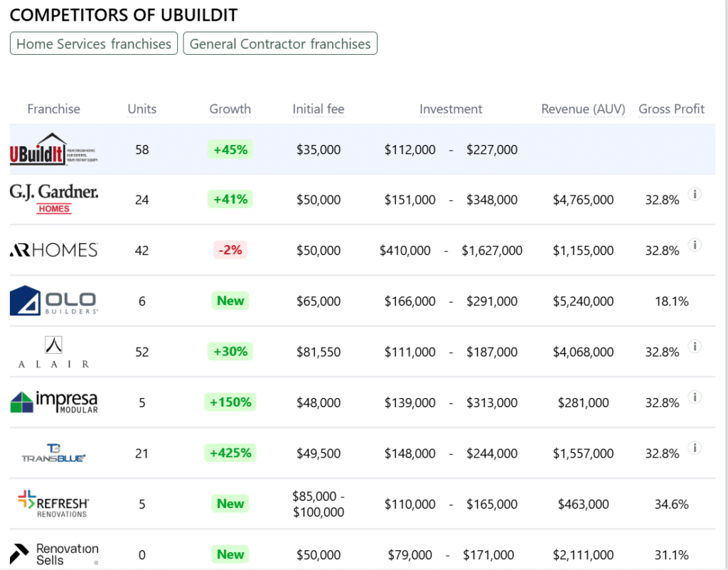Select the $4,068,000 revenue value
728x570 pixels.
[583, 352]
